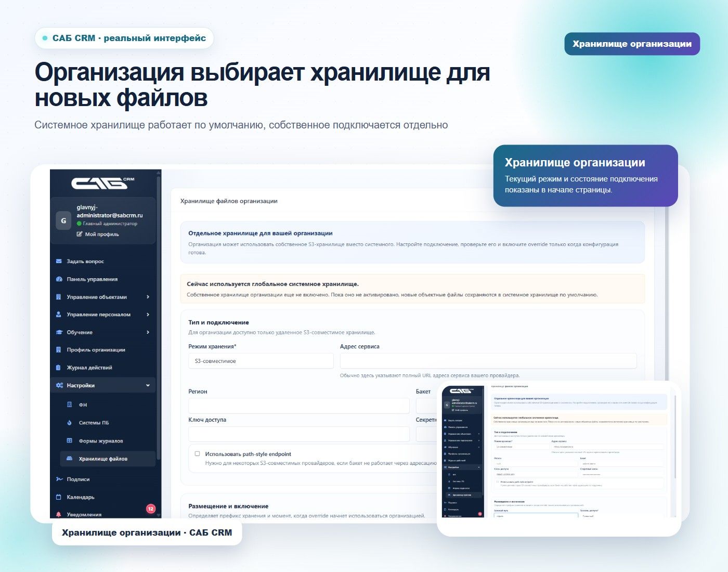Expand the Управление объектами chevron
728x572 pixels.
tap(148, 297)
